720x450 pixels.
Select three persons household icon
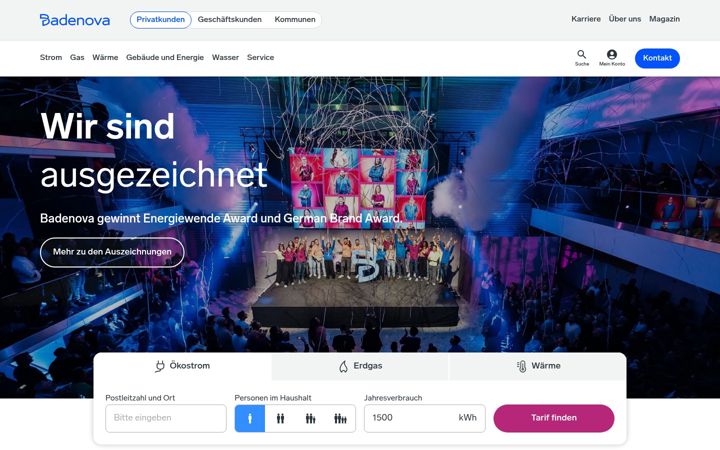310,418
